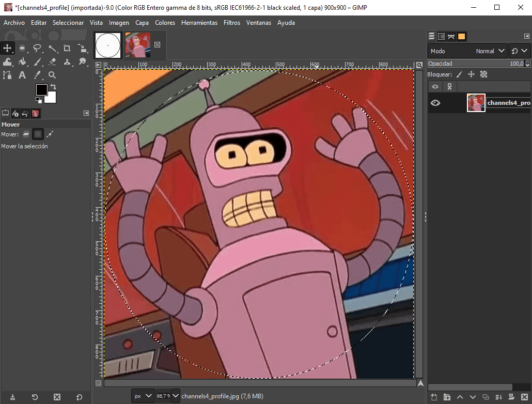
Task: Switch to the Paths tab in right dock
Action: coord(451,36)
